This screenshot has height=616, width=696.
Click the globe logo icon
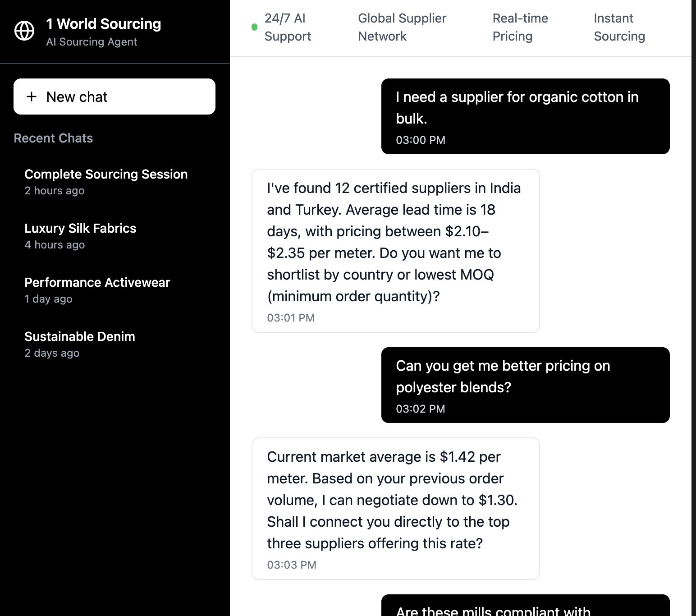25,31
